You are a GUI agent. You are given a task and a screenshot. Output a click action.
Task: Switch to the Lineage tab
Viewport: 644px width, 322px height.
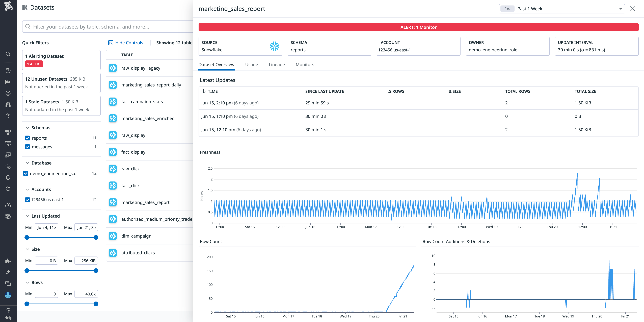pyautogui.click(x=277, y=64)
